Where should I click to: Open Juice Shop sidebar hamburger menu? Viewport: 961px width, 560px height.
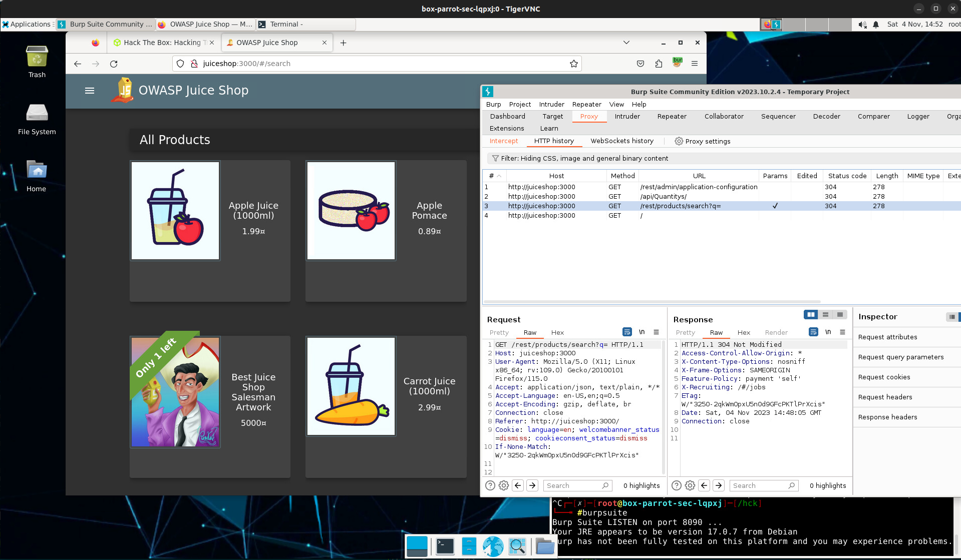(x=90, y=91)
